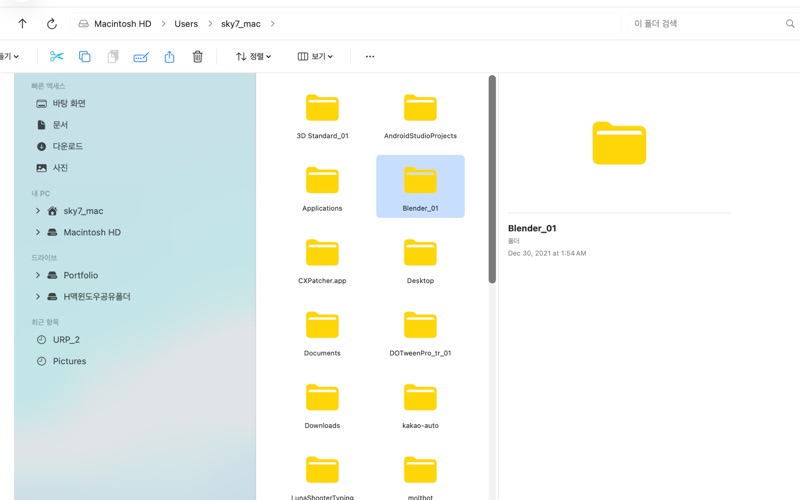800x500 pixels.
Task: Select the CXPatcher.app folder
Action: coord(322,260)
